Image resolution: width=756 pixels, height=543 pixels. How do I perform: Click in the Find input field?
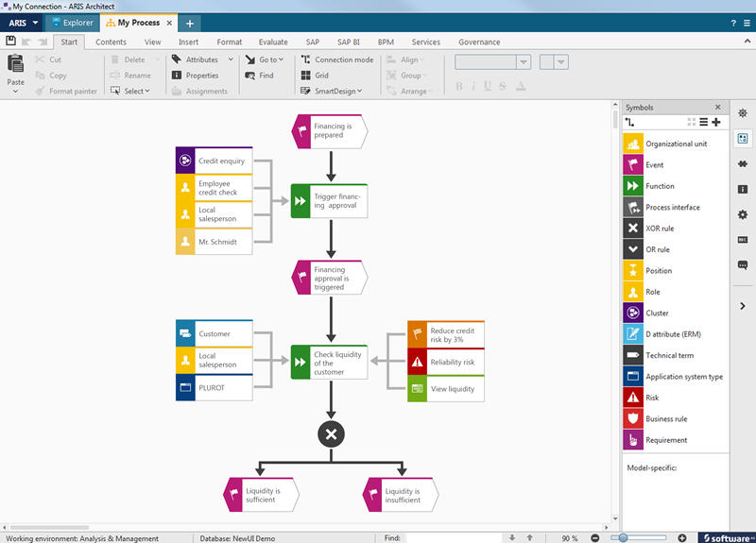tap(454, 537)
